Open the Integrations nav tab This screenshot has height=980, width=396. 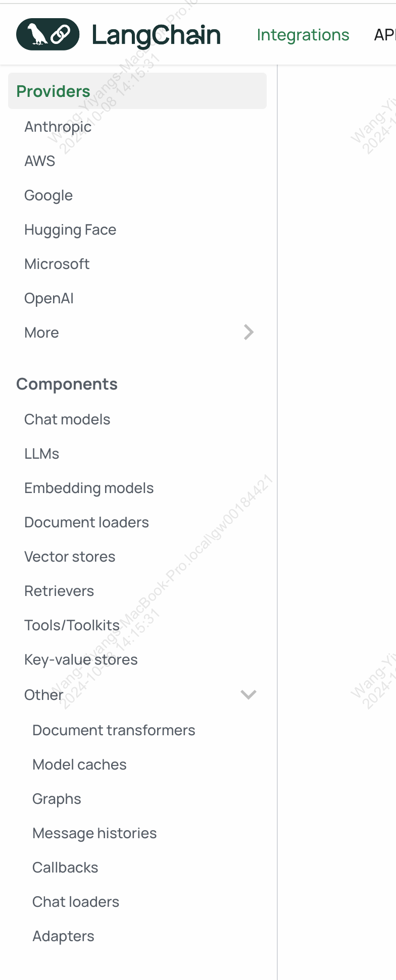(x=303, y=35)
